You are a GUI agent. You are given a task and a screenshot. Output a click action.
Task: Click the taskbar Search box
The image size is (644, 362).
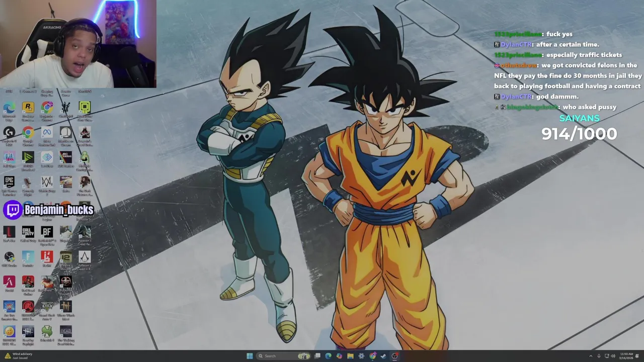(x=283, y=356)
